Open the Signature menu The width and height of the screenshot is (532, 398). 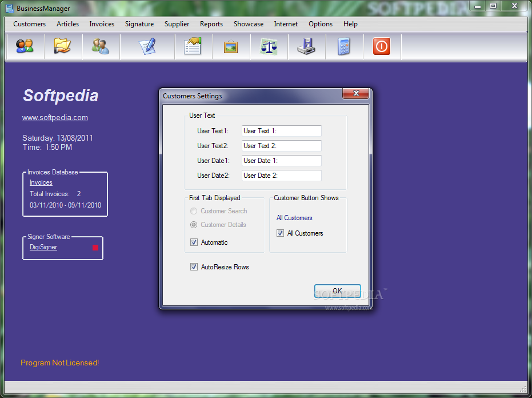coord(139,24)
